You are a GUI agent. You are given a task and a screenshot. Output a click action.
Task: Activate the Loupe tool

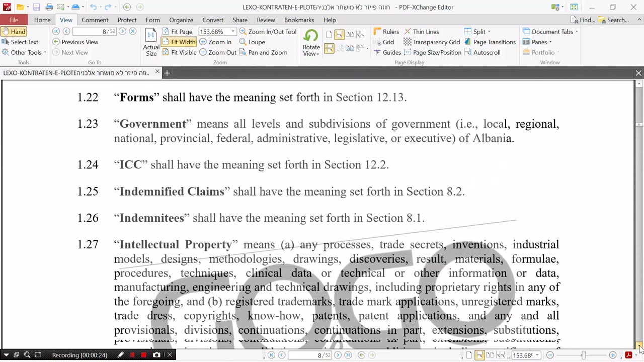pyautogui.click(x=252, y=42)
